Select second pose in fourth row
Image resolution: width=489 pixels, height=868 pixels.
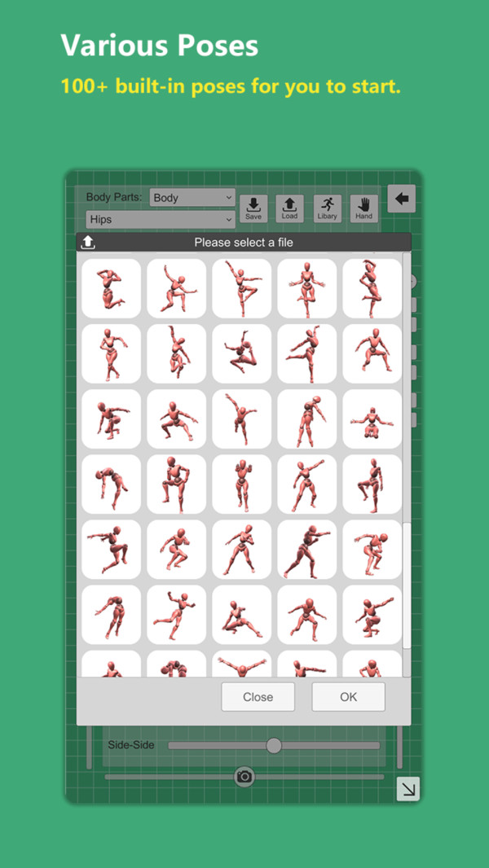tap(176, 484)
